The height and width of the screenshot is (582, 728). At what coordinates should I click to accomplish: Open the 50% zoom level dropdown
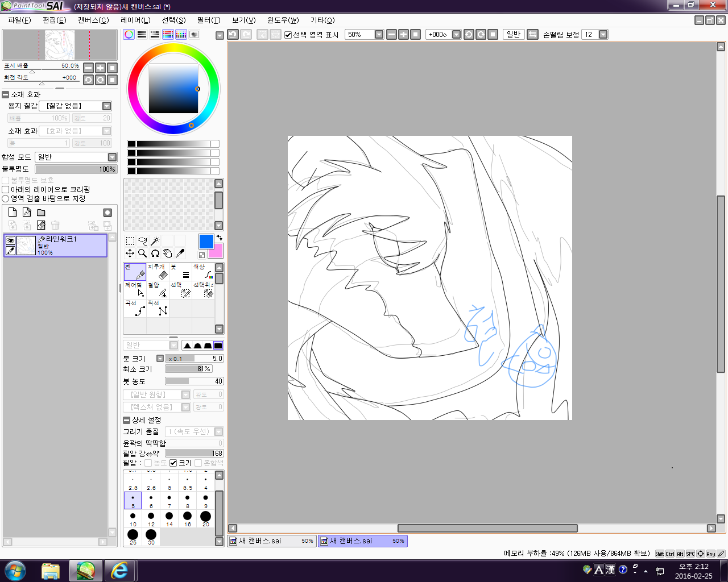click(x=379, y=35)
